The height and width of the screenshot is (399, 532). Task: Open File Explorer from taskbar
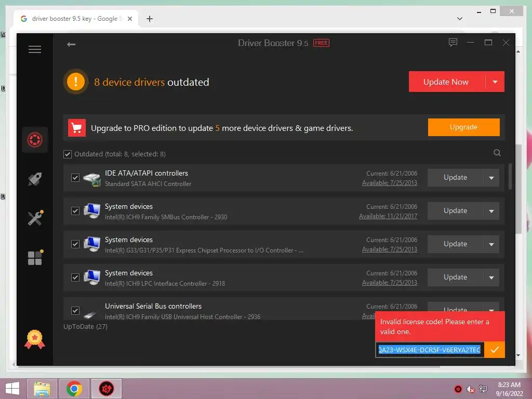(x=42, y=389)
